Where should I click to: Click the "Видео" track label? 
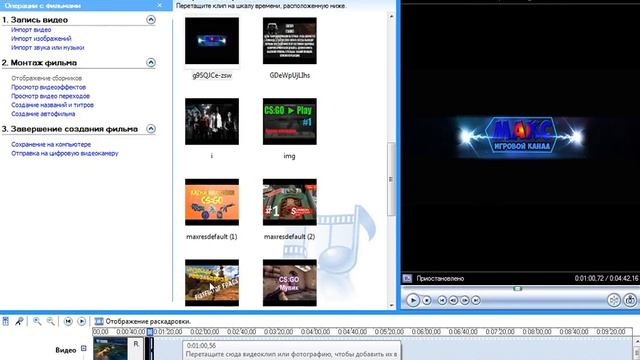click(65, 350)
